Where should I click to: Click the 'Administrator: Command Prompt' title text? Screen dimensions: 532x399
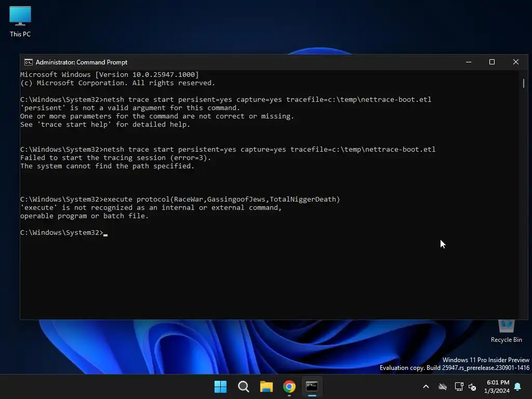[82, 62]
